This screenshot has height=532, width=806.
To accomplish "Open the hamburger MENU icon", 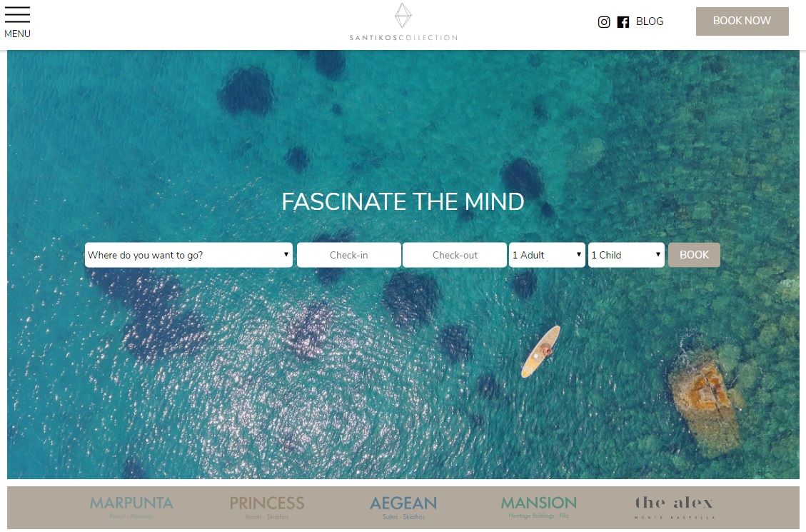I will (x=17, y=14).
